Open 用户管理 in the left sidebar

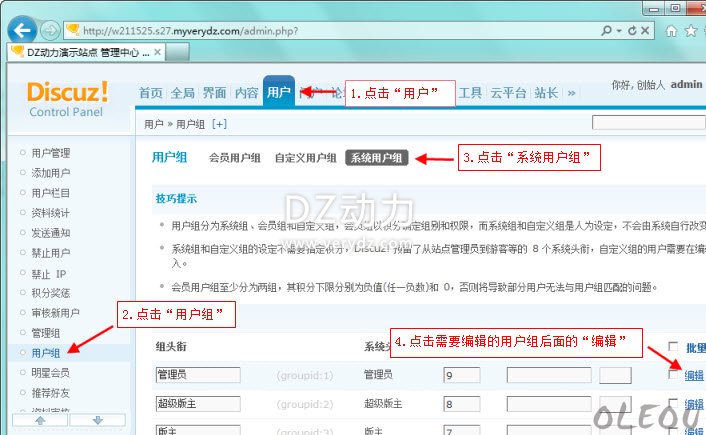(50, 153)
